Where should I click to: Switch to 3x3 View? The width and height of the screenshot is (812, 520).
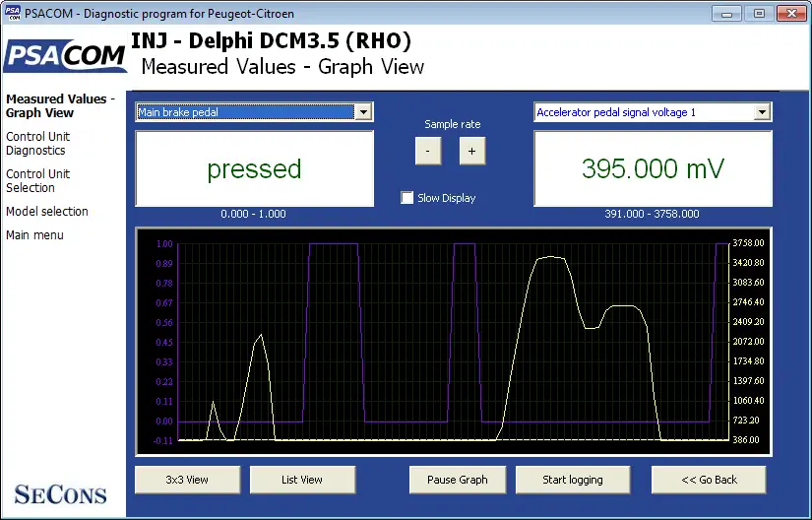coord(187,480)
